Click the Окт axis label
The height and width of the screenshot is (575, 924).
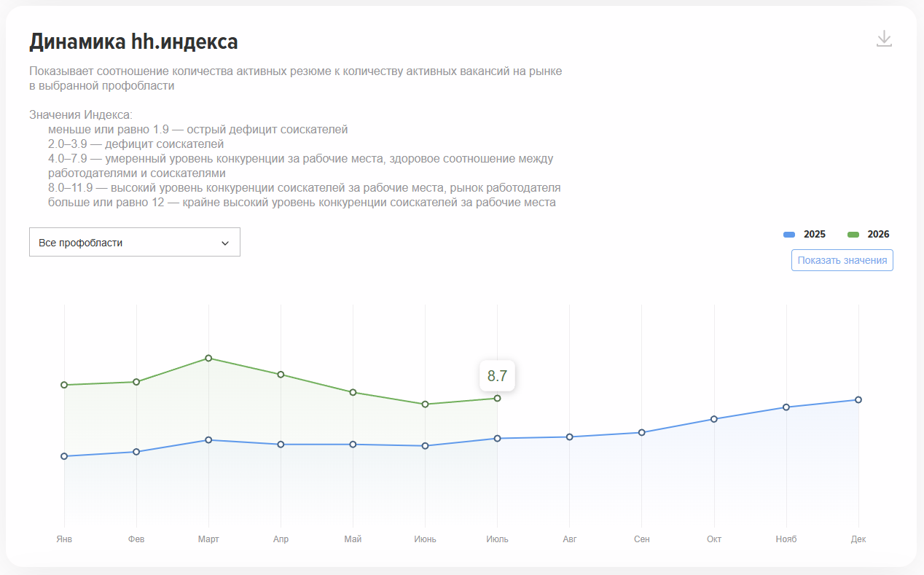(714, 539)
